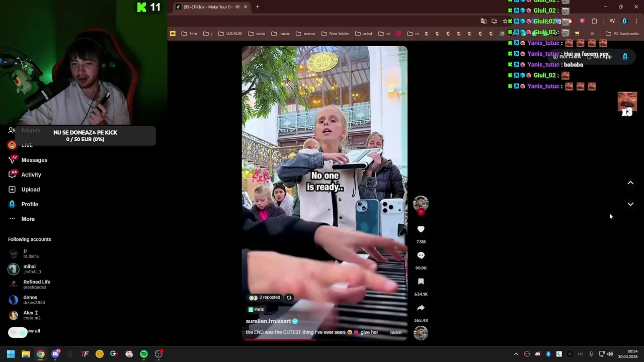Open the sobo bookmarks folder

click(x=256, y=34)
